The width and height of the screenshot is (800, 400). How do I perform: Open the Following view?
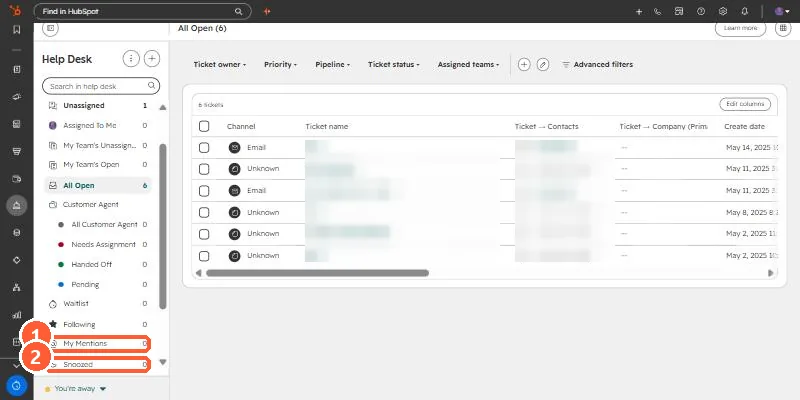coord(97,324)
